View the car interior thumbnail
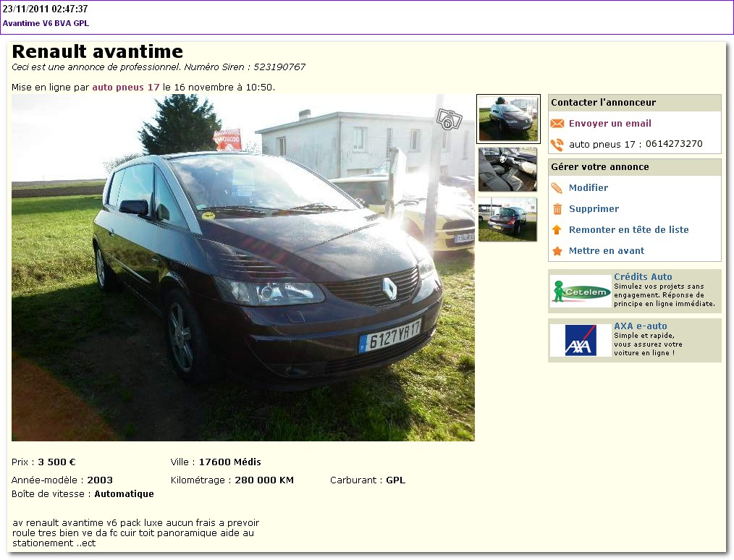This screenshot has width=734, height=560. tap(507, 169)
